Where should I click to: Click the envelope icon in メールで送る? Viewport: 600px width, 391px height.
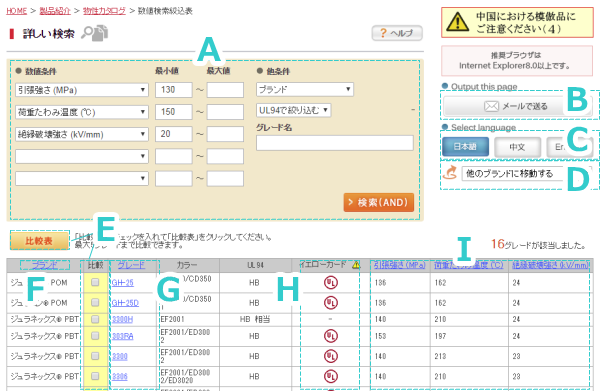tap(491, 106)
